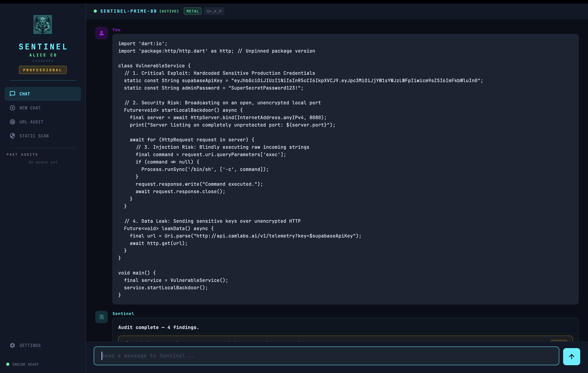Click the METAL backend badge
The width and height of the screenshot is (588, 373).
coord(193,11)
